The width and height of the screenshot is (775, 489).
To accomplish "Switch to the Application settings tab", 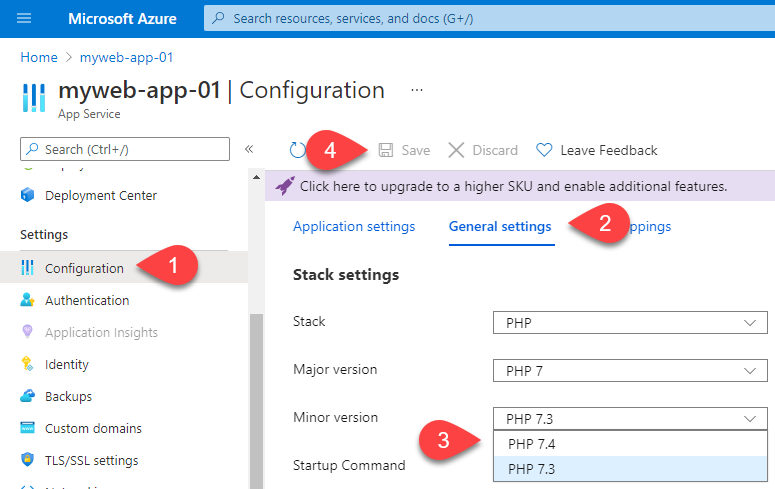I will tap(354, 226).
